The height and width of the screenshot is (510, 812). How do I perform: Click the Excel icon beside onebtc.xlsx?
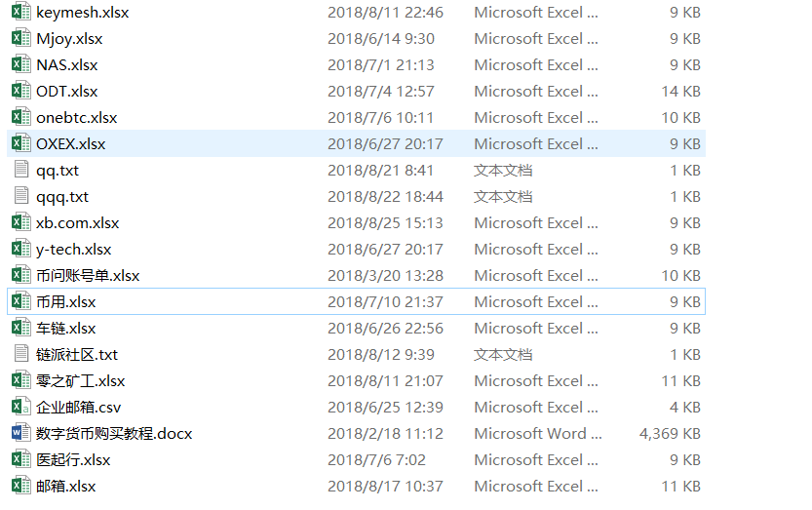[20, 118]
